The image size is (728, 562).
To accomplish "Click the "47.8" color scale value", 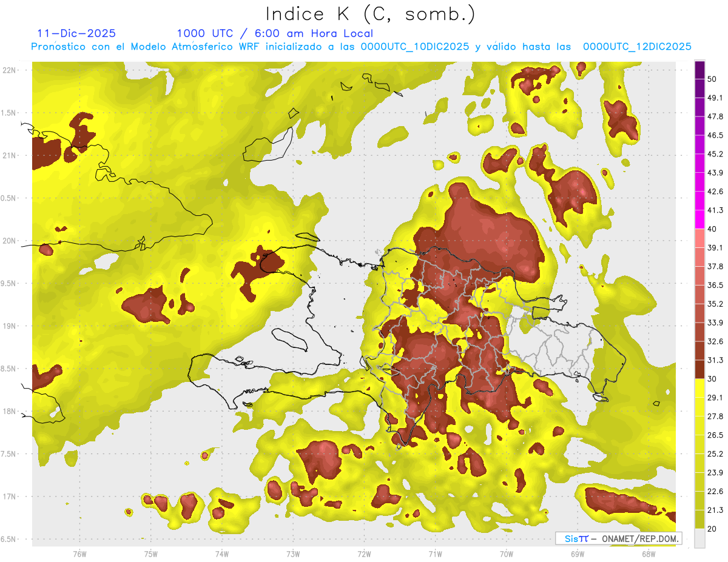I will click(715, 116).
